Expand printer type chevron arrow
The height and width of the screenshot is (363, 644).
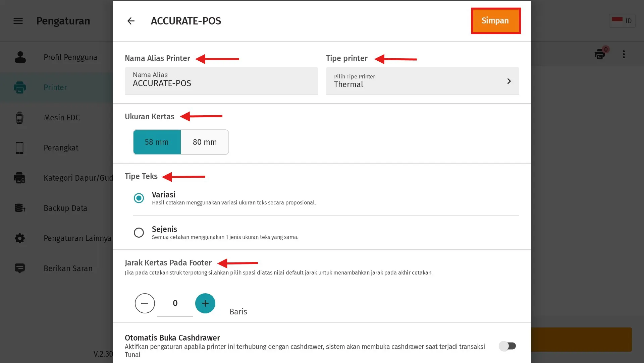pos(509,81)
